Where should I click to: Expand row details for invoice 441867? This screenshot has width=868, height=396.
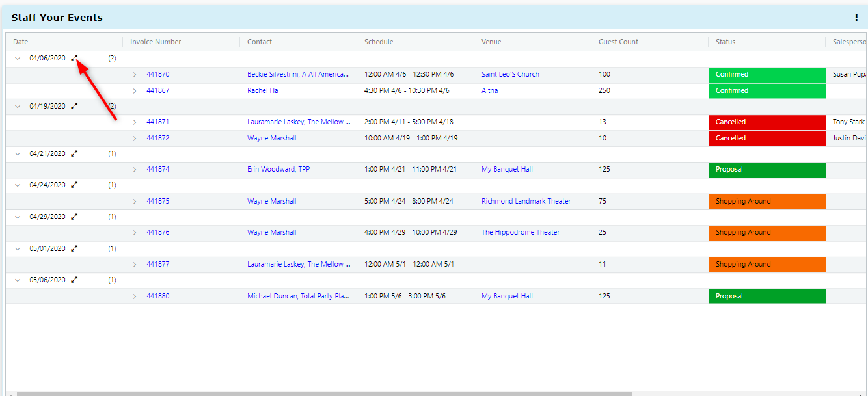point(135,91)
